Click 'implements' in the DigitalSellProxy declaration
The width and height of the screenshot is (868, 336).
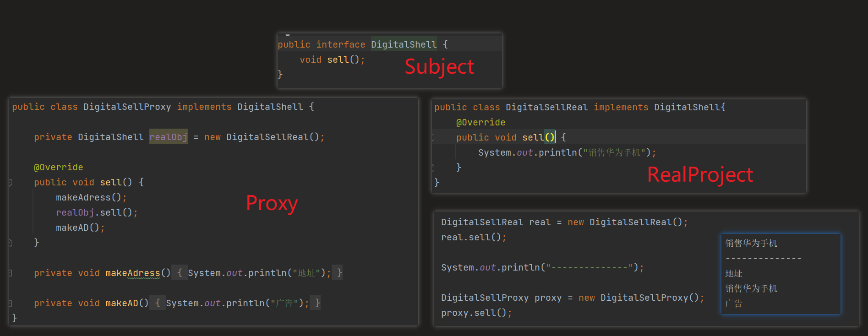(204, 107)
